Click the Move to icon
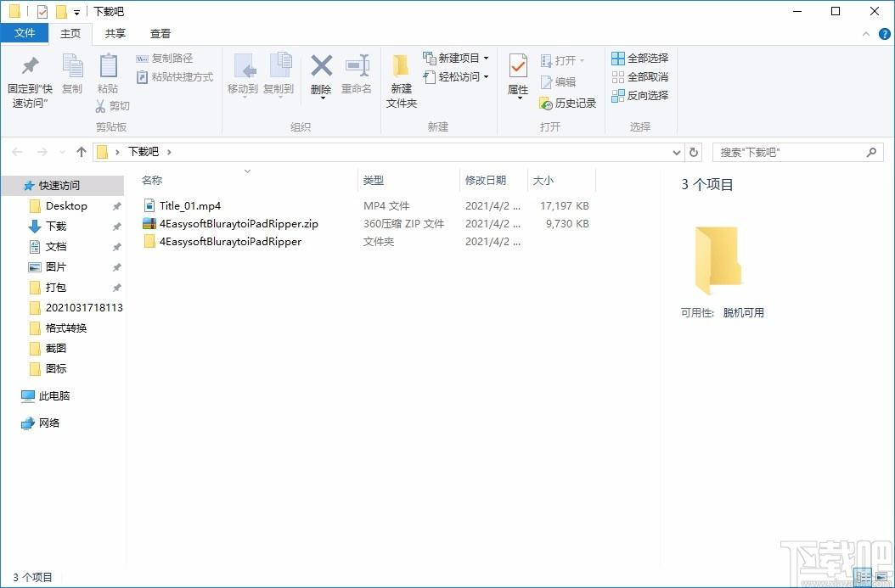Viewport: 895px width, 588px height. [245, 66]
